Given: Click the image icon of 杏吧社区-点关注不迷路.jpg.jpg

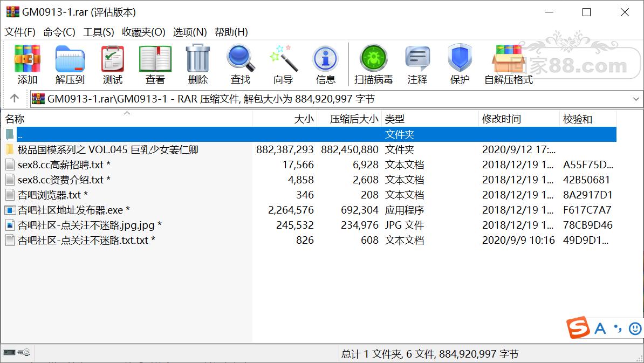Looking at the screenshot, I should click(x=10, y=225).
